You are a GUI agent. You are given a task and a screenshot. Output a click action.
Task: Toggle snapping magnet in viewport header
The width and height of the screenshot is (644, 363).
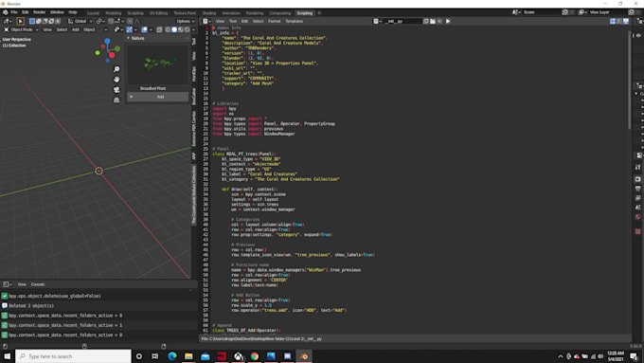[111, 21]
